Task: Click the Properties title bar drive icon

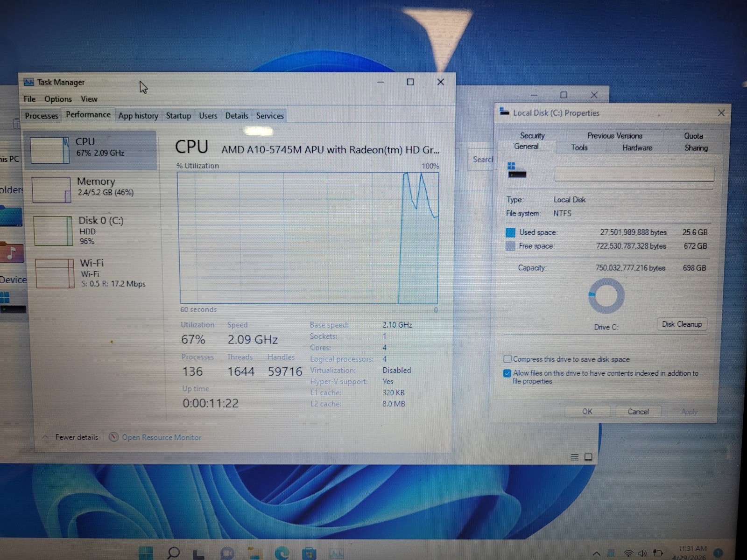Action: [504, 112]
